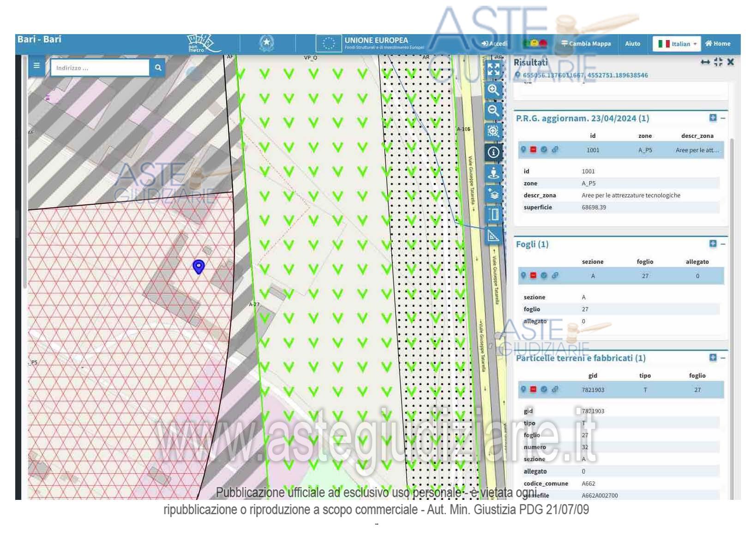
Task: Go to Home in top bar
Action: pyautogui.click(x=718, y=44)
